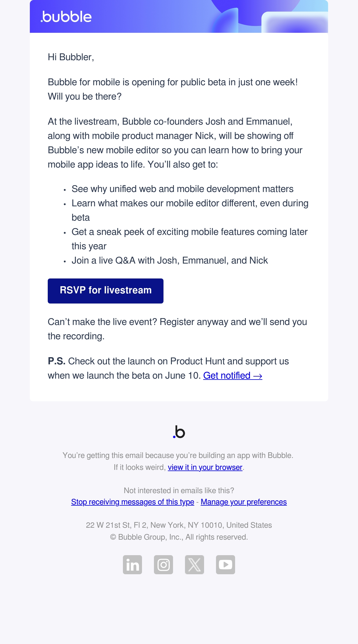Select Stop receiving messages of this type
The width and height of the screenshot is (358, 644).
(133, 502)
